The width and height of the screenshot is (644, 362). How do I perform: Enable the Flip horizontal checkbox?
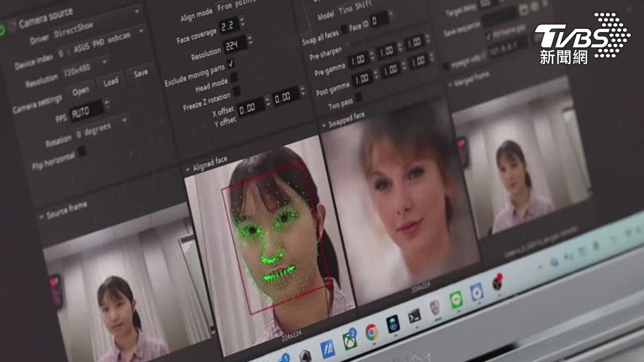click(82, 151)
